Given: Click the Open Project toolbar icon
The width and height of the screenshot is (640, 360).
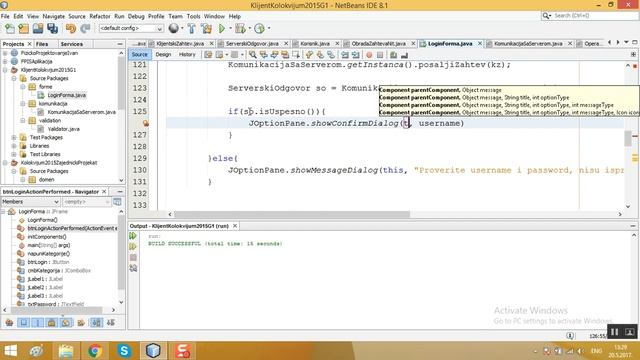Looking at the screenshot, I should coord(38,29).
